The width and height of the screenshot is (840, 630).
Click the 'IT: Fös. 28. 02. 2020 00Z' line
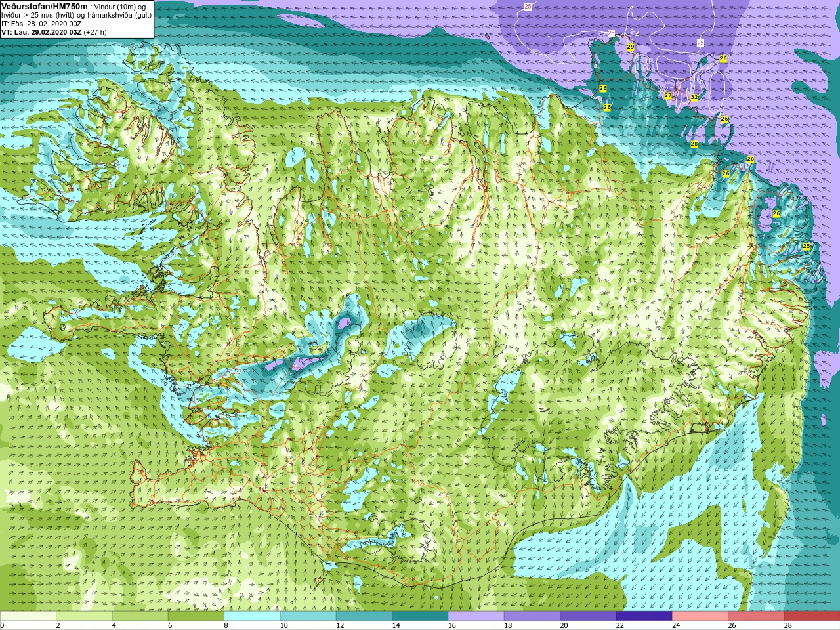[x=41, y=23]
